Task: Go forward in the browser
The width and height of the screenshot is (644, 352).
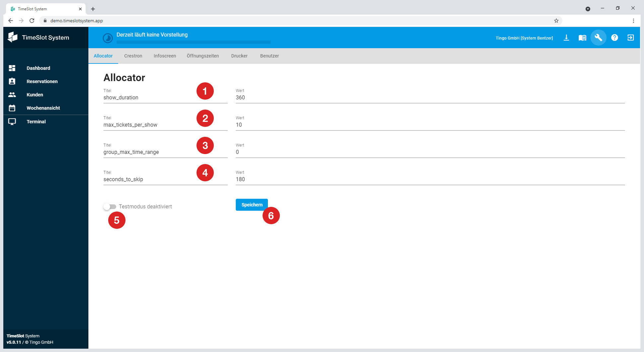Action: tap(21, 21)
